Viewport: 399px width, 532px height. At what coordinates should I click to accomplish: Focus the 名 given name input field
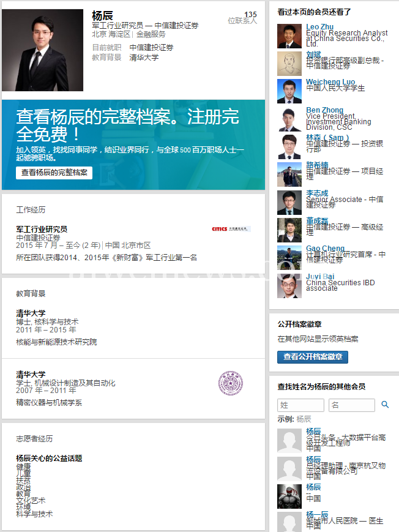pos(351,405)
